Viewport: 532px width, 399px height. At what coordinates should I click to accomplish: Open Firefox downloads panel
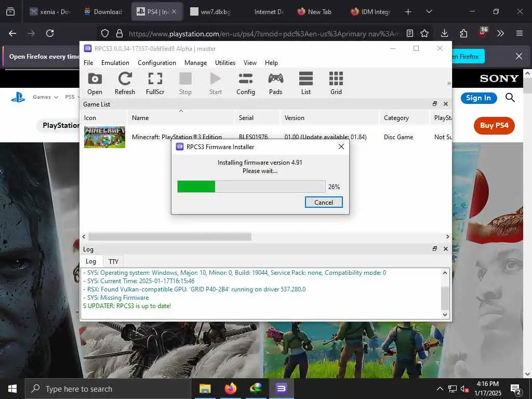[x=445, y=33]
